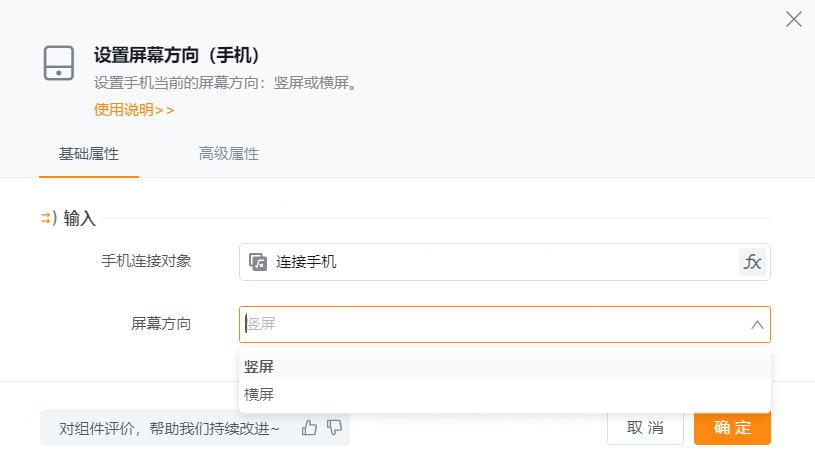Give a thumbs down rating
This screenshot has width=815, height=459.
tap(334, 427)
